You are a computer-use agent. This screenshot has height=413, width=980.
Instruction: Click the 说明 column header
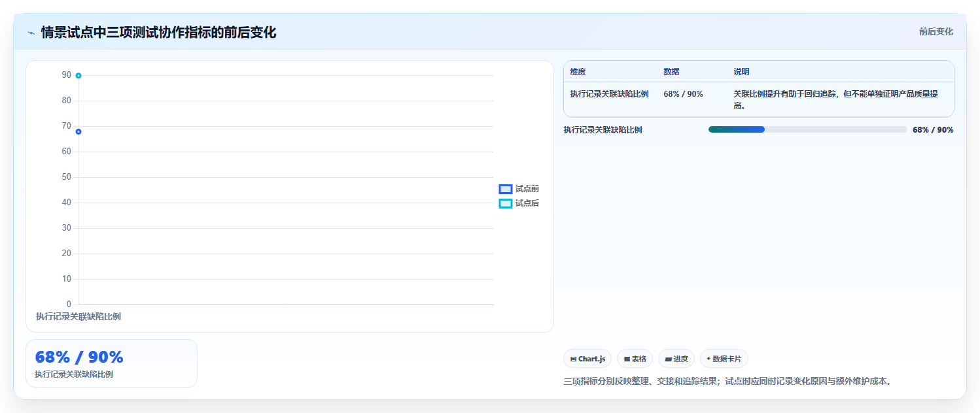(741, 72)
